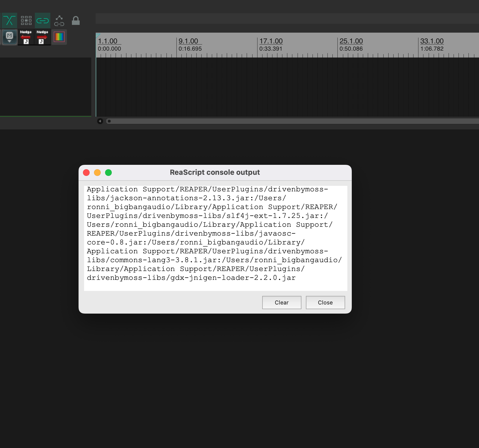The height and width of the screenshot is (448, 479).
Task: Click the Clear button in console
Action: 282,303
